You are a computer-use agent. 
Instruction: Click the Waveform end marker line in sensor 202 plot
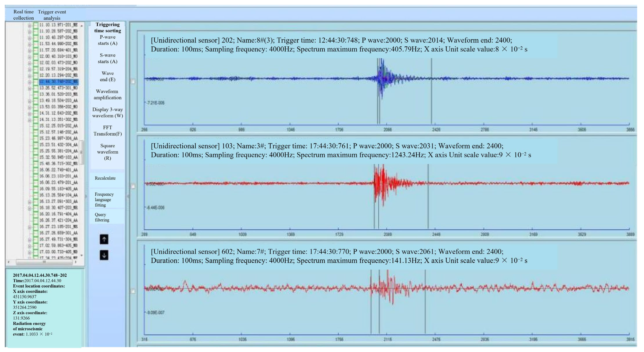pyautogui.click(x=431, y=91)
